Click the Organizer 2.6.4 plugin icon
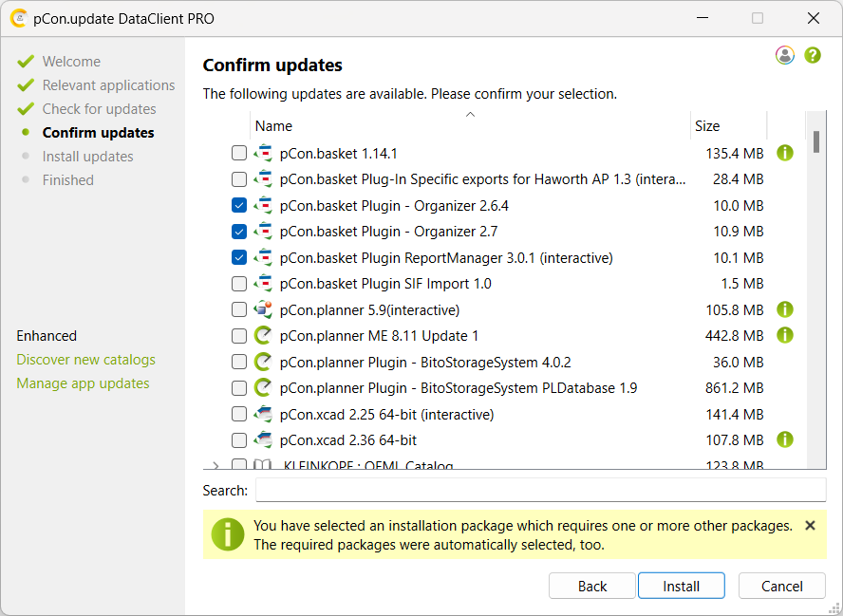Image resolution: width=843 pixels, height=616 pixels. (263, 205)
